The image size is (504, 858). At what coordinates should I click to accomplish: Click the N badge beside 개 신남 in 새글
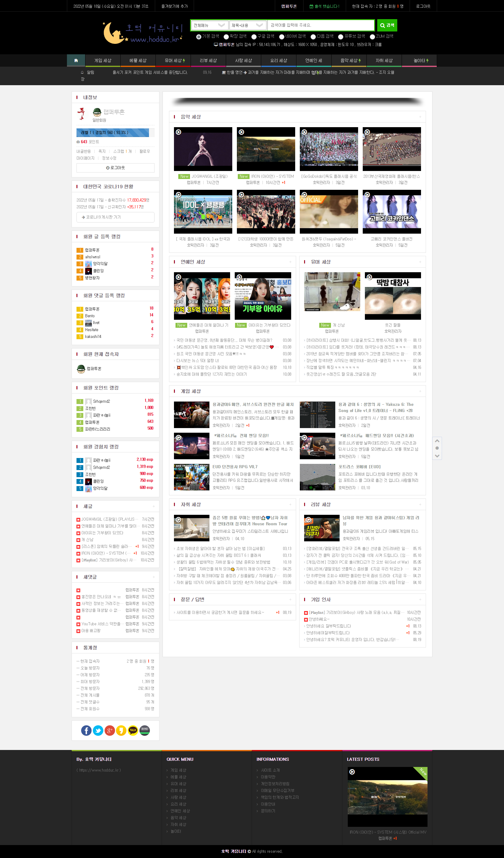[x=78, y=540]
